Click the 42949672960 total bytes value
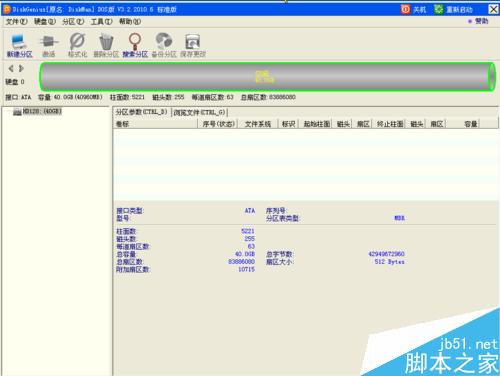Viewport: 500px width, 376px height. click(386, 254)
